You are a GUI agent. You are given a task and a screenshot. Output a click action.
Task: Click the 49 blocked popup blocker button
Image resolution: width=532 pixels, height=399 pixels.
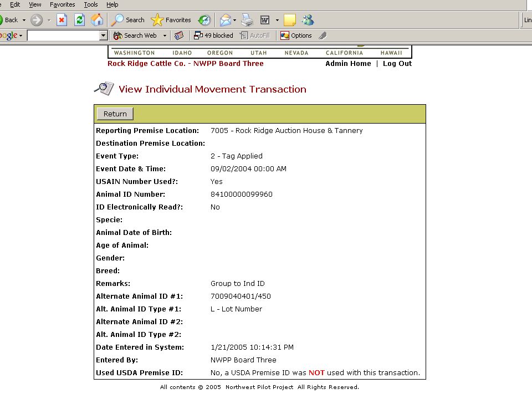click(213, 35)
